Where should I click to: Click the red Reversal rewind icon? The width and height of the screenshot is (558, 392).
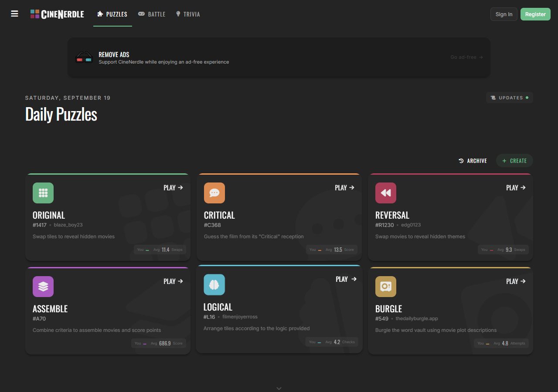(x=386, y=193)
